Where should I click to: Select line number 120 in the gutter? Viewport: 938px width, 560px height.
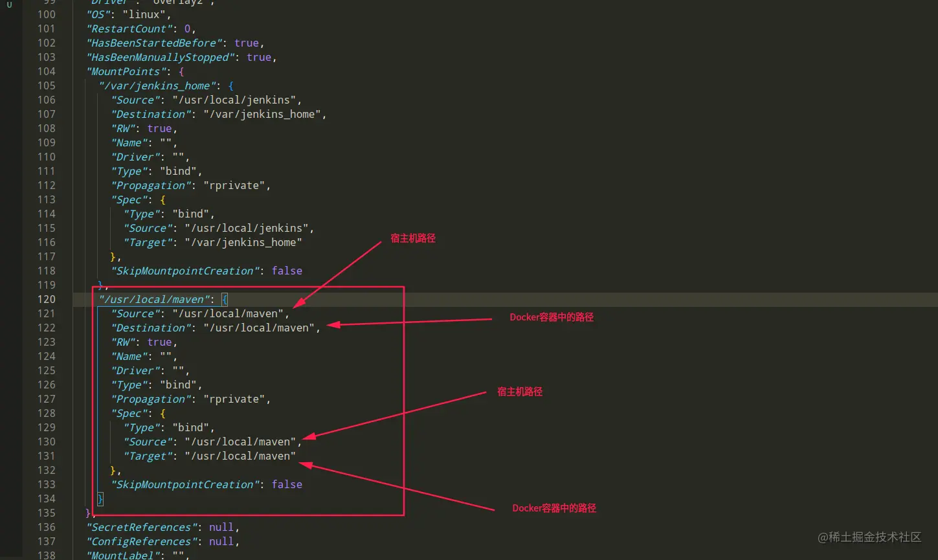click(x=47, y=299)
